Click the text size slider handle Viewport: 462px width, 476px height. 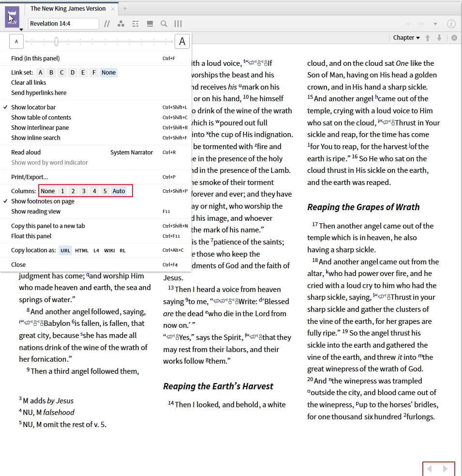[x=56, y=42]
